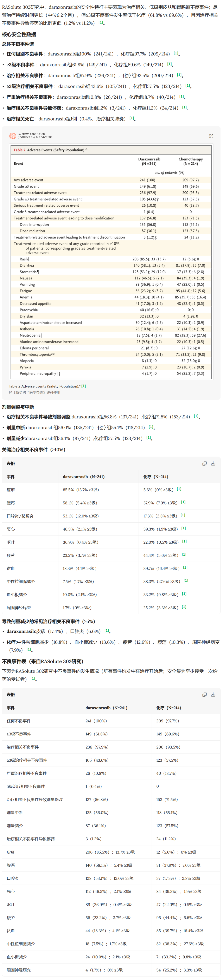Click the 核心安全性数据 heading
This screenshot has width=223, height=980.
[19, 34]
